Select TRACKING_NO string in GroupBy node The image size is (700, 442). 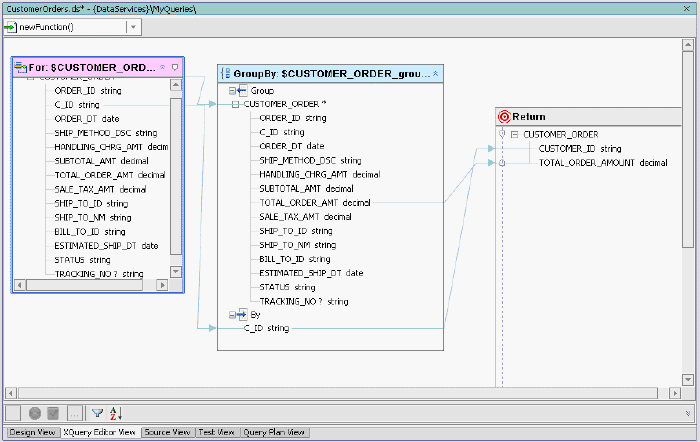pyautogui.click(x=304, y=301)
